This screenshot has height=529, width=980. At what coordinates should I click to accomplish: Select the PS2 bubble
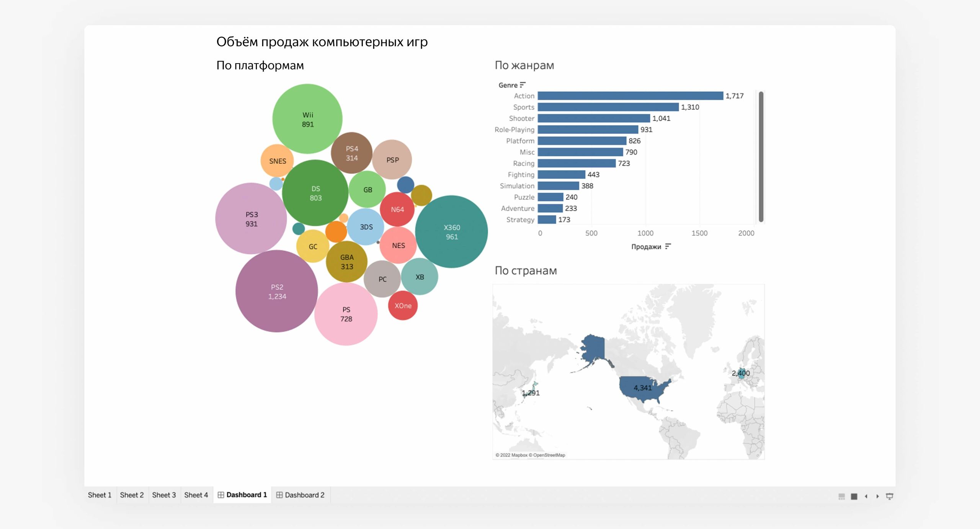click(x=276, y=291)
